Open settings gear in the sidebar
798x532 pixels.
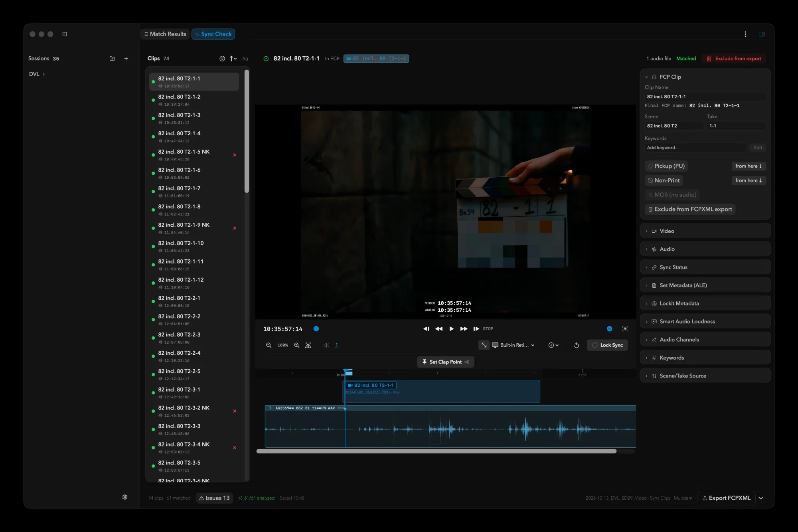pyautogui.click(x=125, y=497)
